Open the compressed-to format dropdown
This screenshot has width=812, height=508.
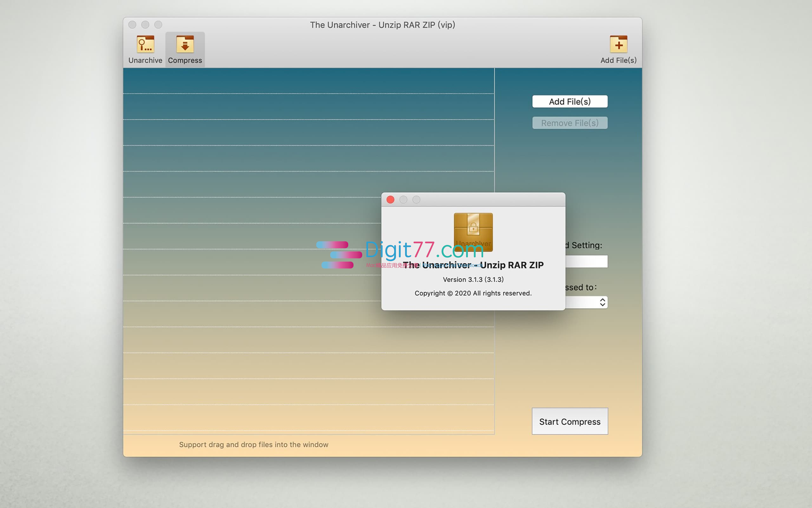[x=586, y=302]
